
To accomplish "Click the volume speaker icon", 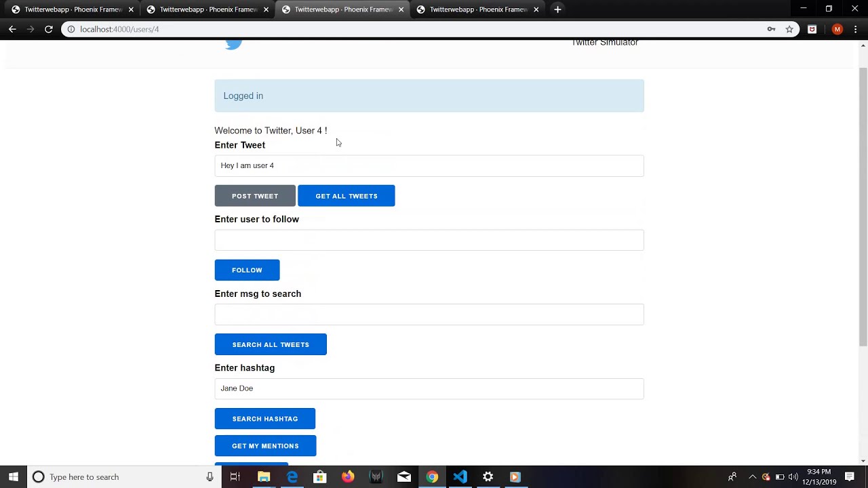I will coord(793,477).
